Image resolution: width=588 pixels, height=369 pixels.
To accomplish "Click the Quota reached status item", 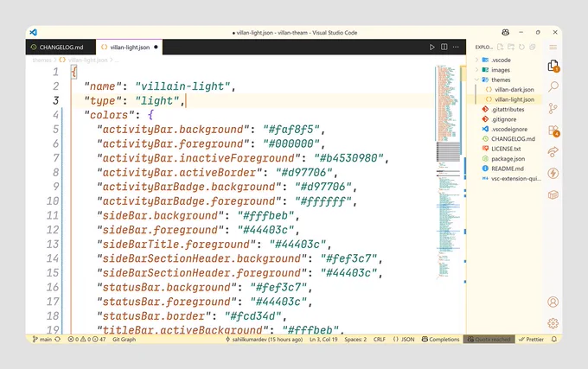I will pyautogui.click(x=489, y=339).
